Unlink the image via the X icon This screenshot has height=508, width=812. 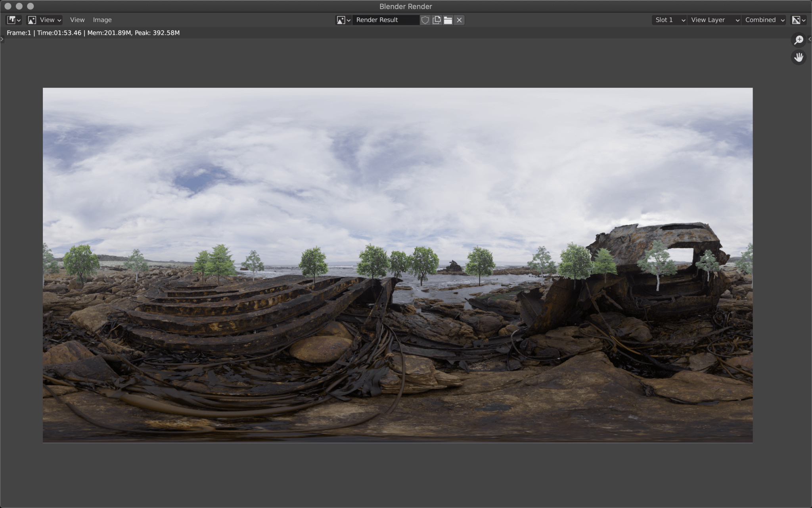[459, 20]
